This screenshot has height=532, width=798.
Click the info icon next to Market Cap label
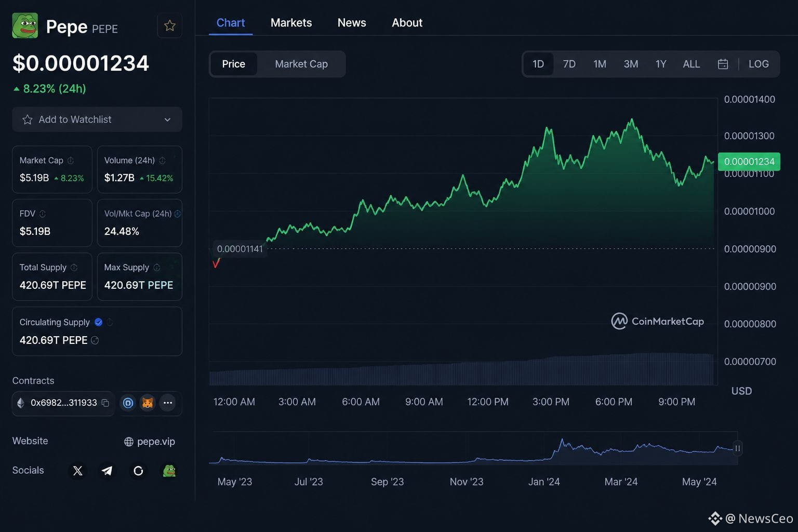pos(71,161)
